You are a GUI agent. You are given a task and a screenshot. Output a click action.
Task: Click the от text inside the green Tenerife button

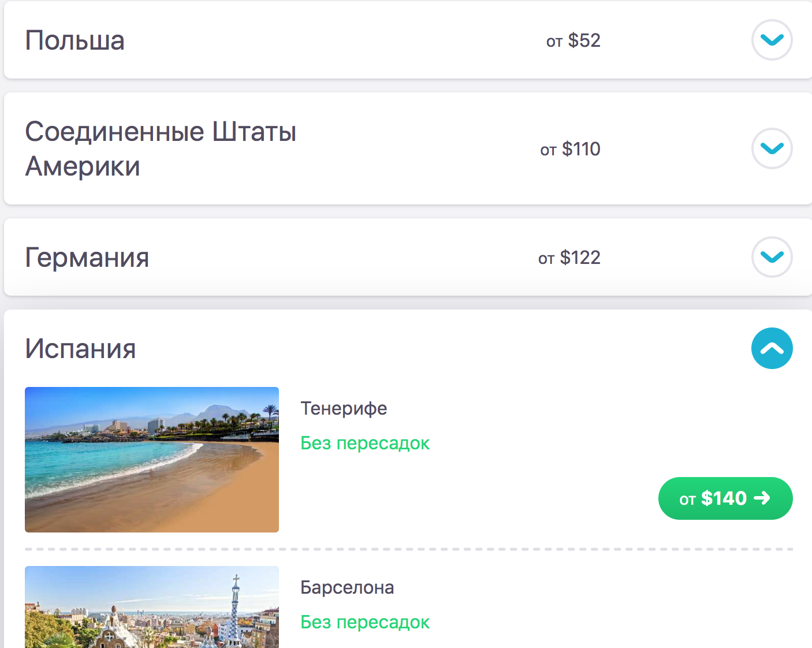tap(687, 500)
